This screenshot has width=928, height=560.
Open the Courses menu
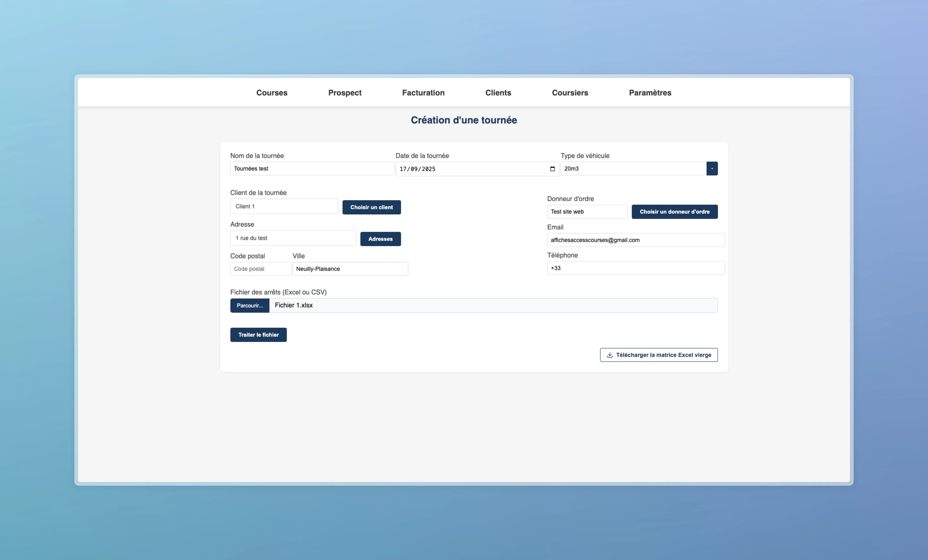click(272, 93)
